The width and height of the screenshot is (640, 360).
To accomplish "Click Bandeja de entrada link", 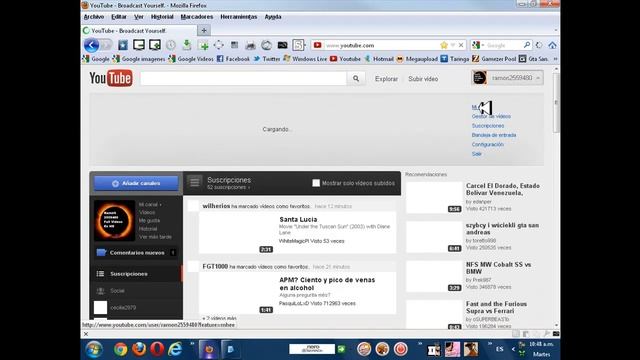I will (x=494, y=135).
